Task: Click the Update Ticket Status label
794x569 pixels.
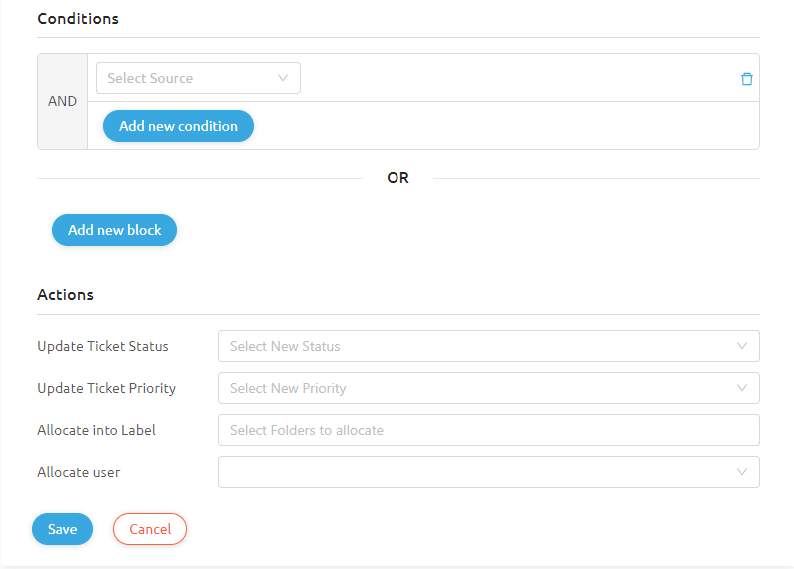Action: pyautogui.click(x=103, y=346)
